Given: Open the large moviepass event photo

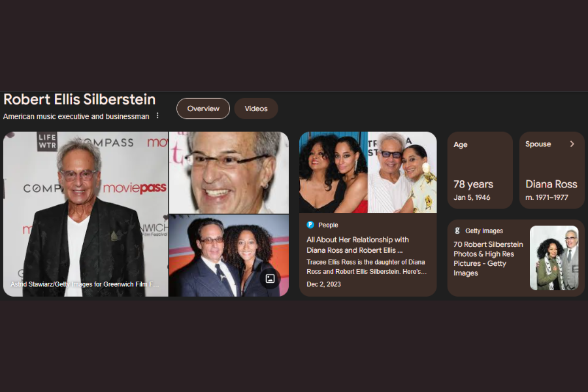Looking at the screenshot, I should point(86,214).
